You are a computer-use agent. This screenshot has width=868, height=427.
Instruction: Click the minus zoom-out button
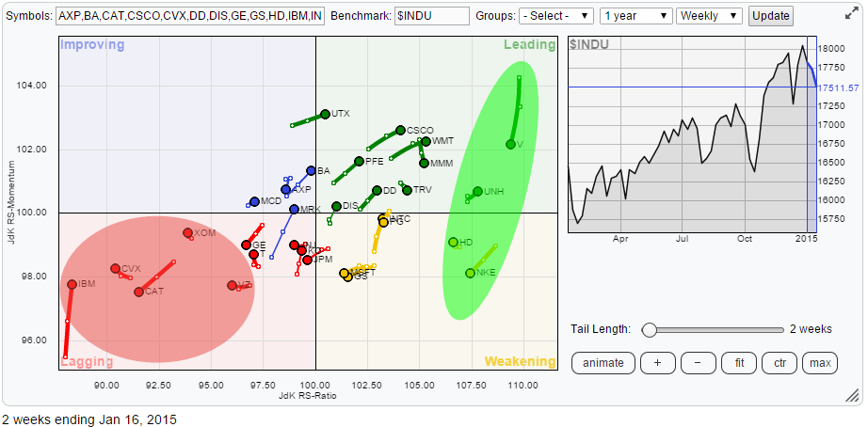[698, 363]
